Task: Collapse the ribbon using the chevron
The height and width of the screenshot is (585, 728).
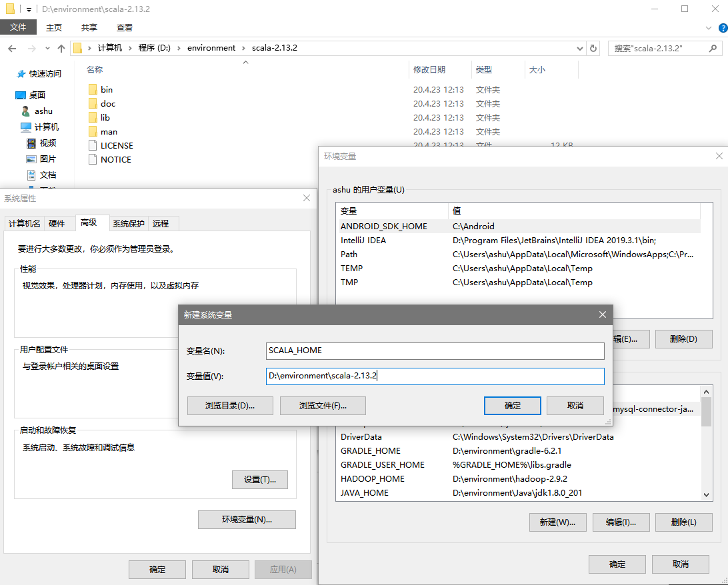Action: 708,27
